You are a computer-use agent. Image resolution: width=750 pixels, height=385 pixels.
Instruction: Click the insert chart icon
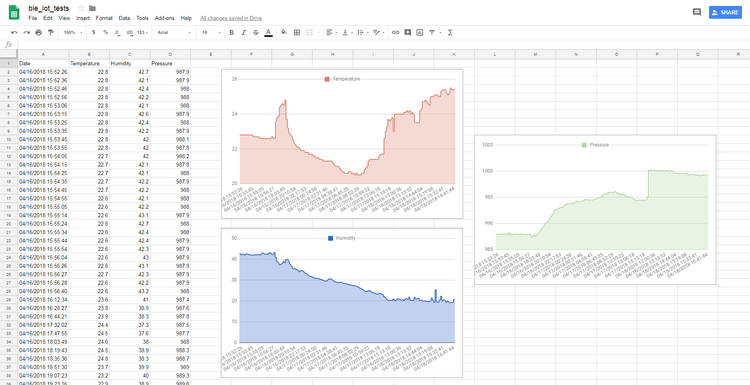(x=419, y=33)
